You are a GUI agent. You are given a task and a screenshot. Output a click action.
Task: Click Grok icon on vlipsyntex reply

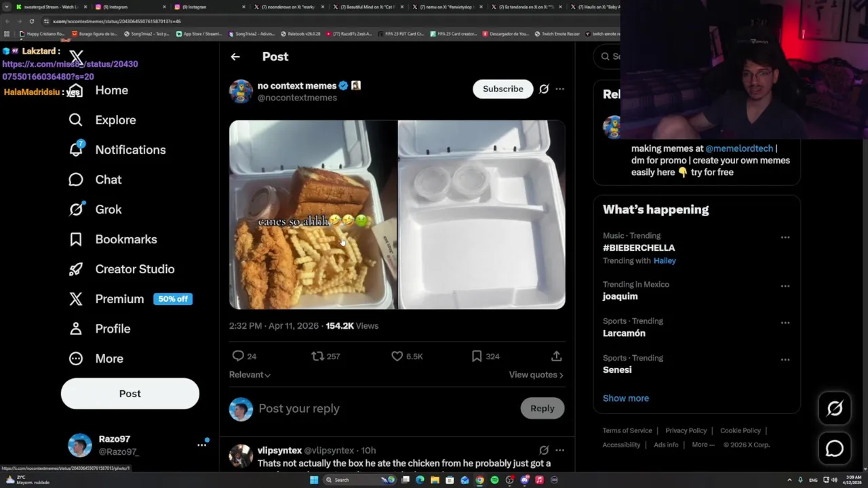pyautogui.click(x=544, y=450)
